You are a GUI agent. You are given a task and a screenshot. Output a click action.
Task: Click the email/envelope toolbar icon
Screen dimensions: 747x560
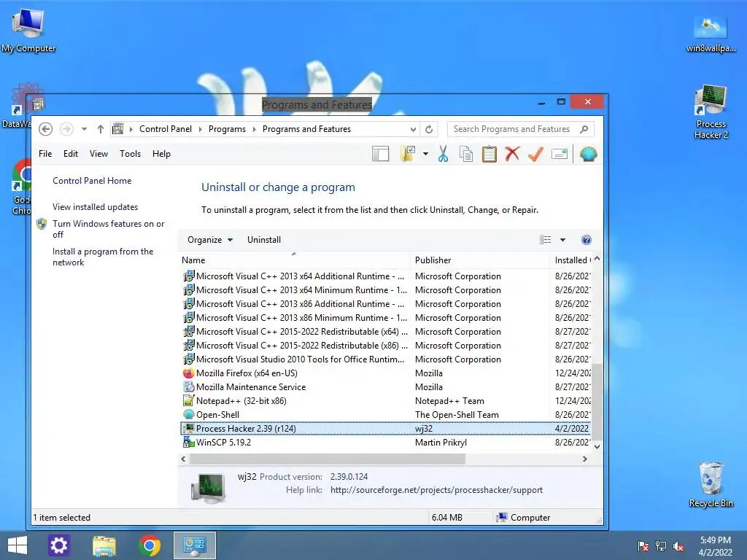560,154
